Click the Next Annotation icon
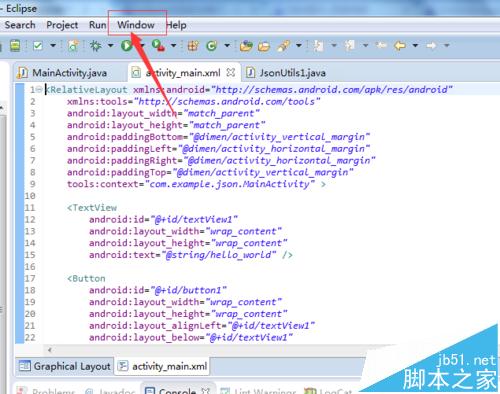 click(x=319, y=45)
